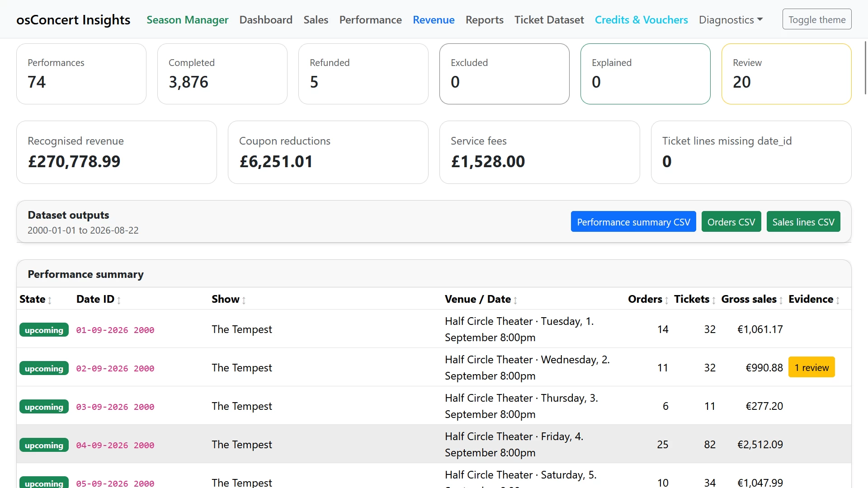Screen dimensions: 868x488
Task: Select the Excluded filter card
Action: tap(505, 74)
